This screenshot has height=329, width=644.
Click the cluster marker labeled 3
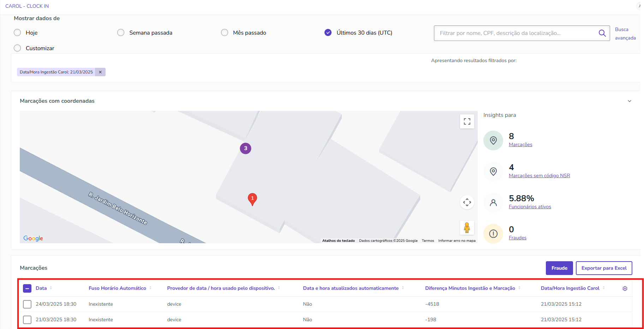(245, 148)
